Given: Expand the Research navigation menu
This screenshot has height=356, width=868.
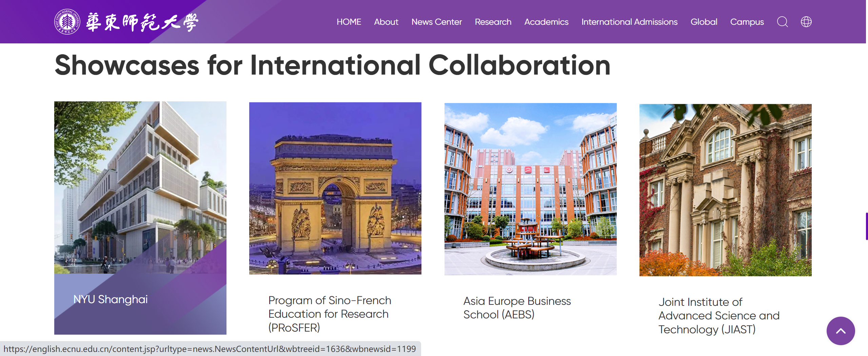Looking at the screenshot, I should coord(493,22).
